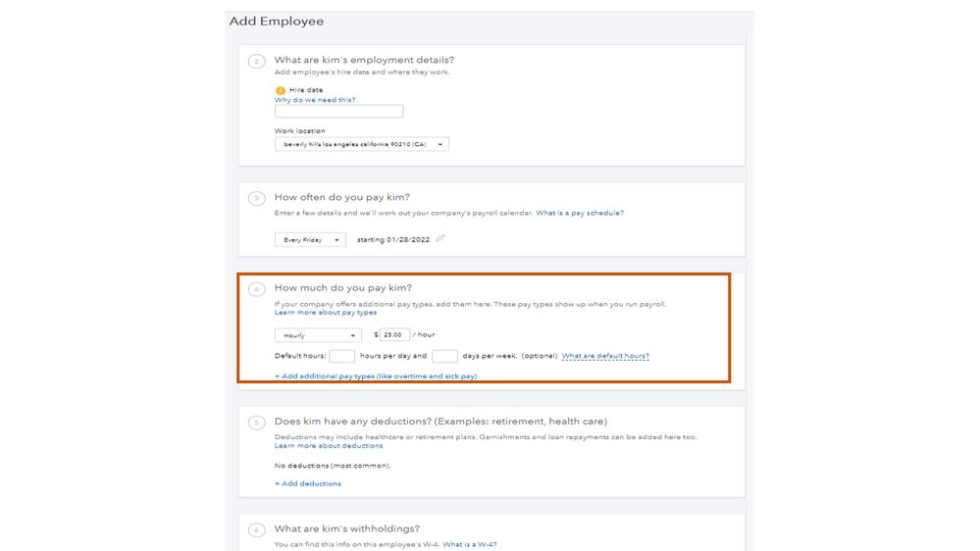Image resolution: width=980 pixels, height=551 pixels.
Task: Click the step 5 circle for deductions
Action: click(x=257, y=423)
